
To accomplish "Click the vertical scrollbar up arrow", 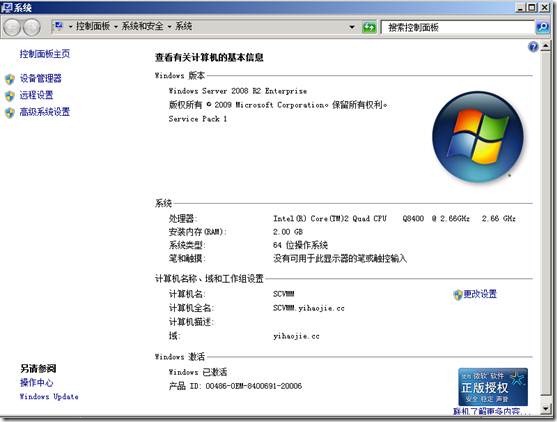I will pyautogui.click(x=545, y=47).
